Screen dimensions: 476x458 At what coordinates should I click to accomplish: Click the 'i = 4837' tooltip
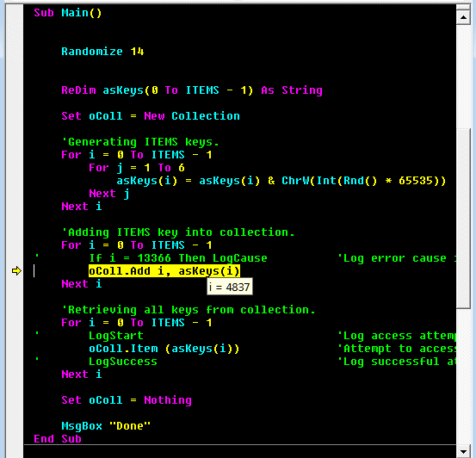230,287
